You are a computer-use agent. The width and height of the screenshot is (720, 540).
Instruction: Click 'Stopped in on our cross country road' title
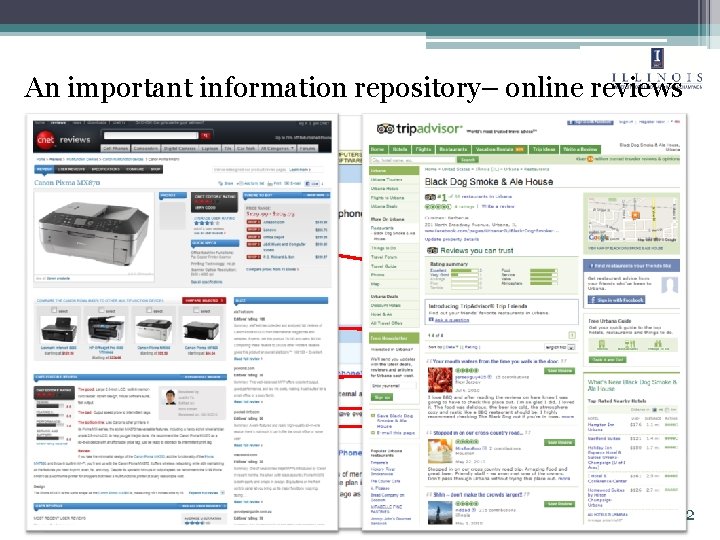point(478,433)
